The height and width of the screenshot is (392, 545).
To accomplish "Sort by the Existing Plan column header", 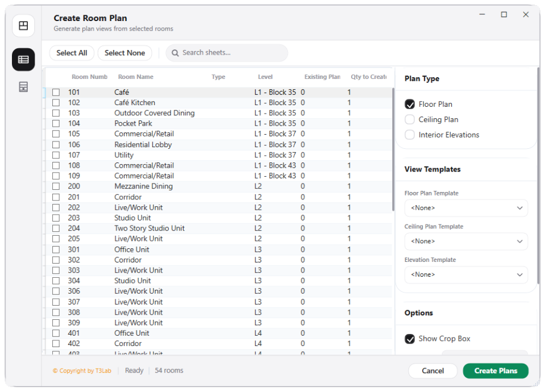I will click(x=322, y=77).
